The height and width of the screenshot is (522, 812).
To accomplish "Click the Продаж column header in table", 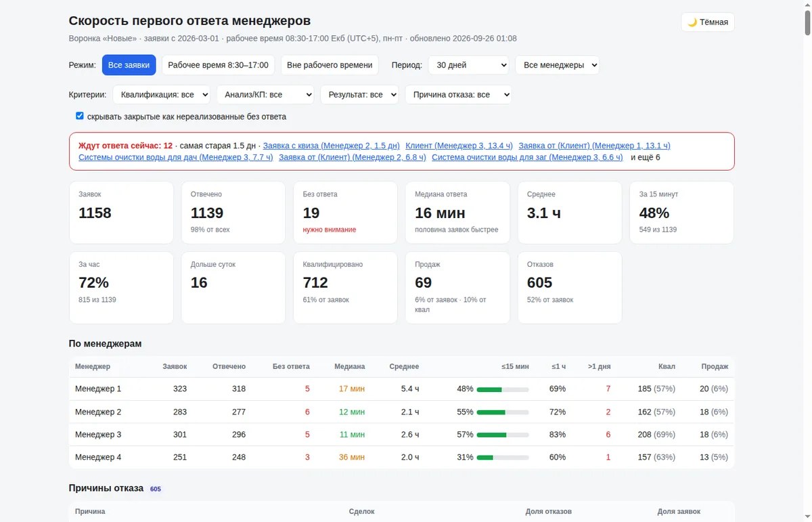I will click(x=715, y=366).
